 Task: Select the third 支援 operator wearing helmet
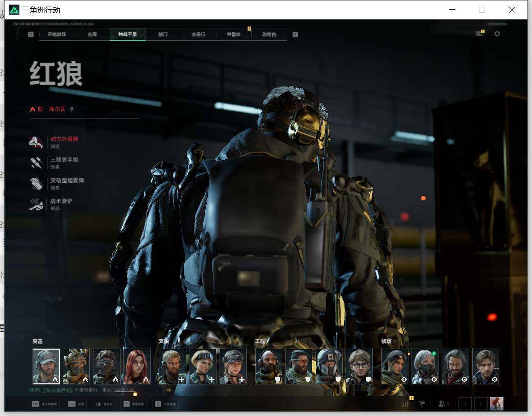233,366
